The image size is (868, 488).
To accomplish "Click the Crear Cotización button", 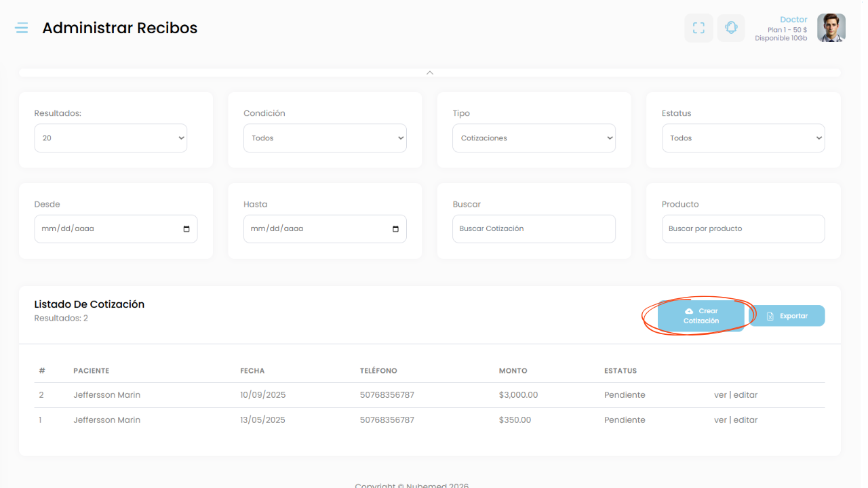I will pos(701,316).
